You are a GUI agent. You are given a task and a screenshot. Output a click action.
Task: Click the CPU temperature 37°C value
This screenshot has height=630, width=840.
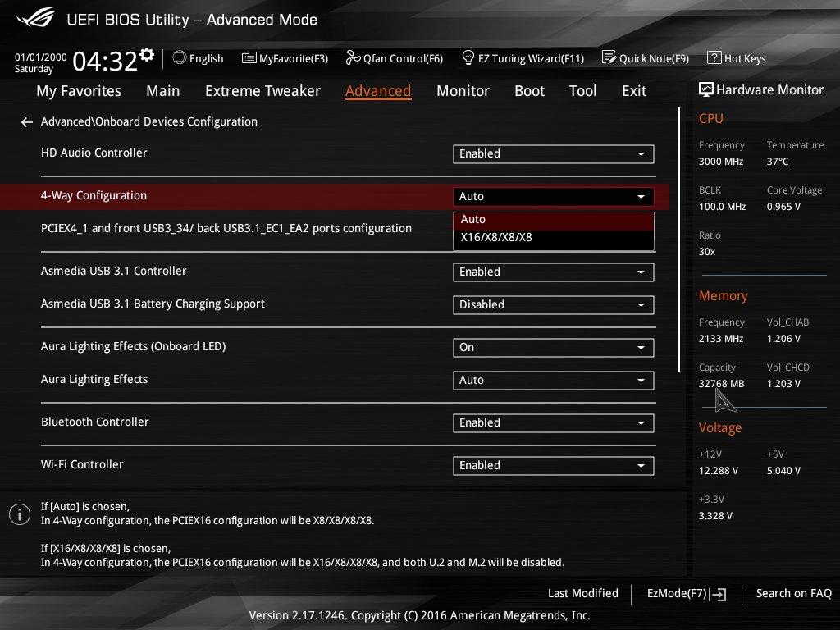pos(778,162)
